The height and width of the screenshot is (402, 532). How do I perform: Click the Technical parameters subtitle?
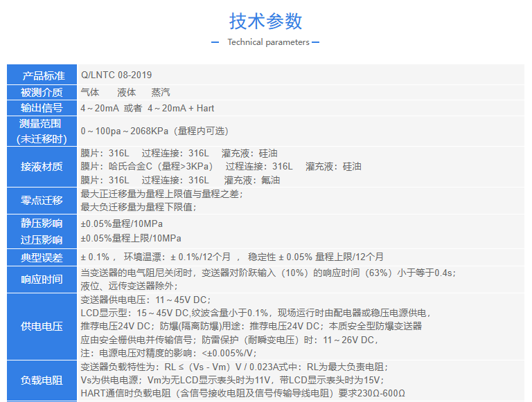268,42
